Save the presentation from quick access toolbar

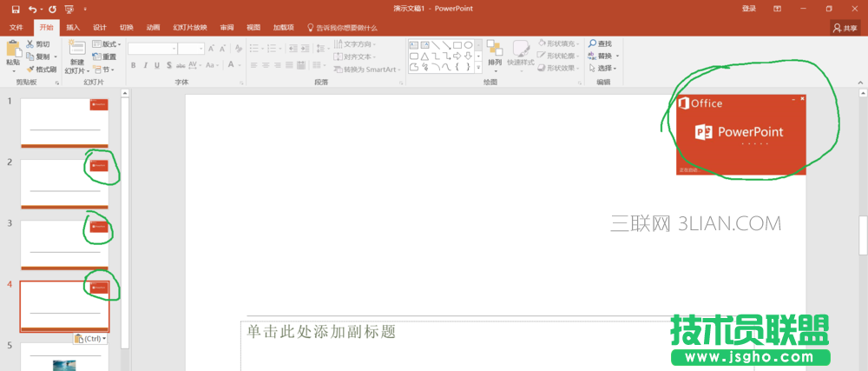(x=16, y=9)
